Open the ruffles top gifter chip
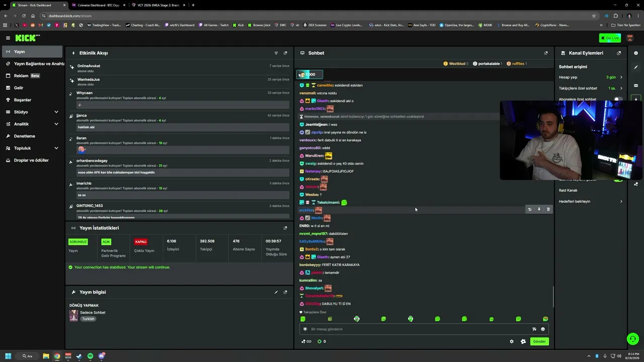The height and width of the screenshot is (362, 644). [x=518, y=64]
